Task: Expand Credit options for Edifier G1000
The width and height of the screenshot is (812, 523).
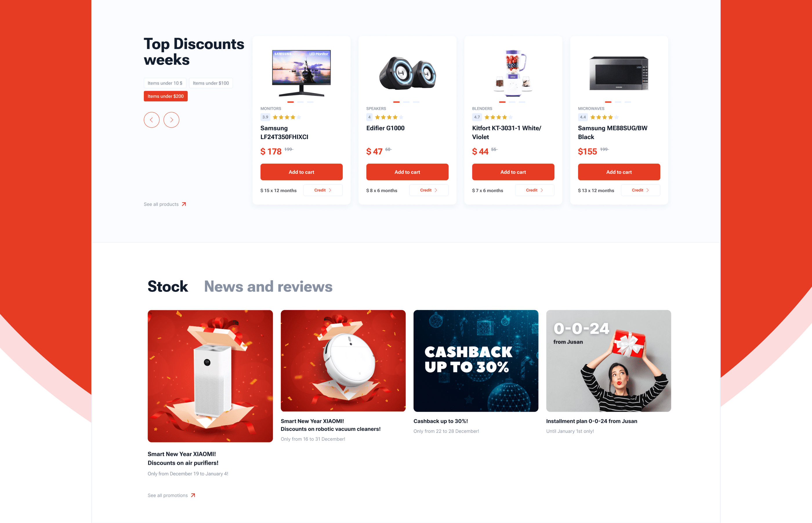Action: [x=429, y=190]
